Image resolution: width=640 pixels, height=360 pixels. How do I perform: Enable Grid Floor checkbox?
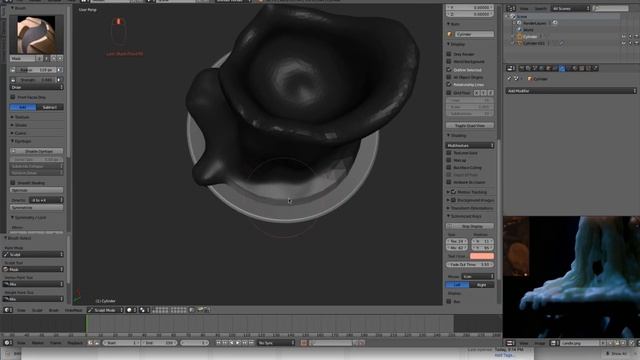click(449, 93)
